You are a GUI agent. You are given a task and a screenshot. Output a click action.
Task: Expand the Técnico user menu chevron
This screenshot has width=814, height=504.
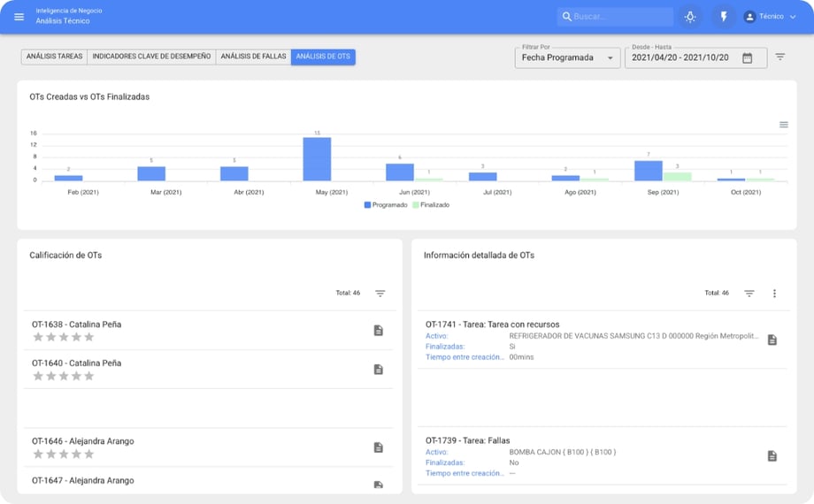pos(793,17)
